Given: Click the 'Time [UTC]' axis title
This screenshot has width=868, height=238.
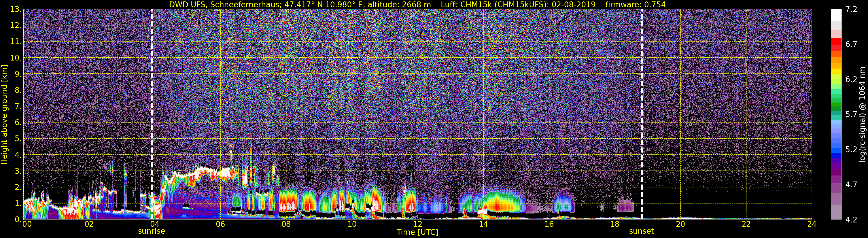Looking at the screenshot, I should [417, 232].
